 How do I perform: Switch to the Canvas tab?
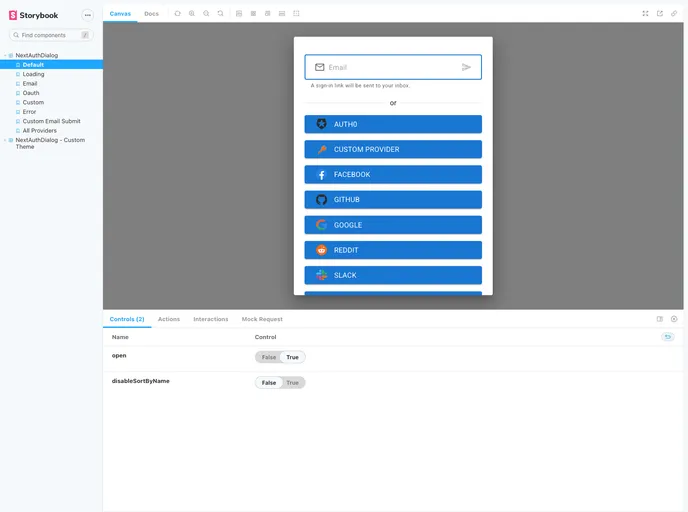pos(120,14)
